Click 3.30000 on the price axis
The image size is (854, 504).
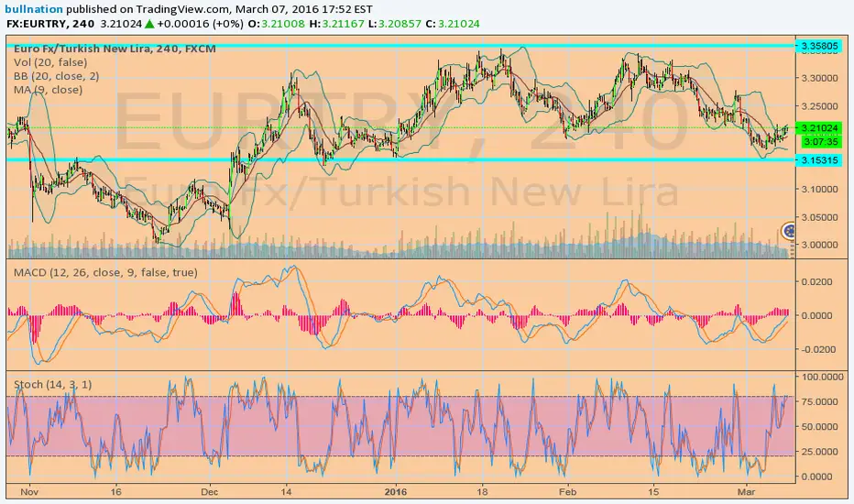[820, 79]
